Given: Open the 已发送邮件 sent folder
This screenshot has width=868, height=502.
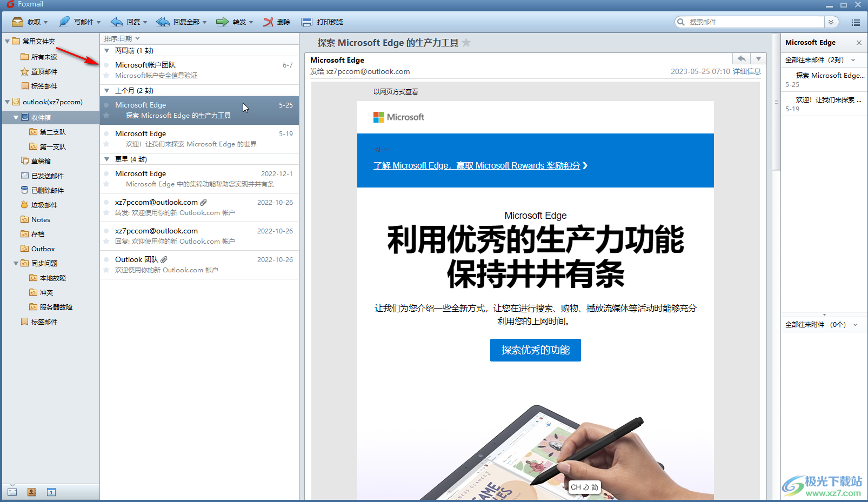Looking at the screenshot, I should (x=42, y=176).
